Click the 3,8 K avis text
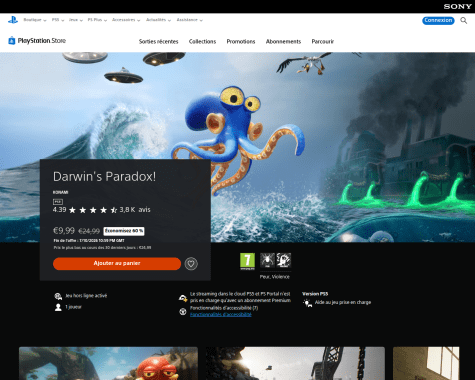Screen dimensions: 475x380 click(x=135, y=210)
